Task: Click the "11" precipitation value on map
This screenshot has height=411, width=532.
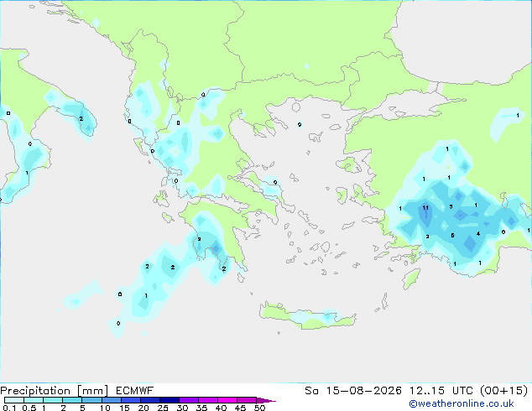Action: 425,207
